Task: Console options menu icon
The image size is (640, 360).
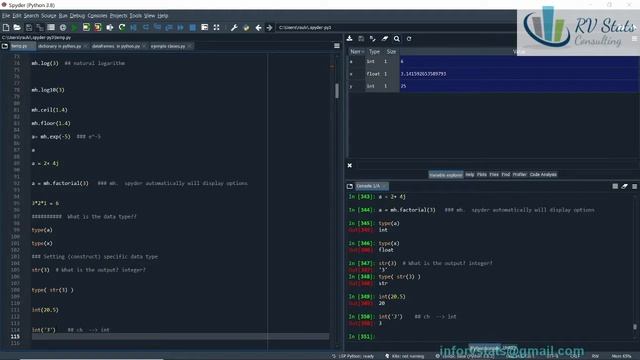Action: (634, 186)
